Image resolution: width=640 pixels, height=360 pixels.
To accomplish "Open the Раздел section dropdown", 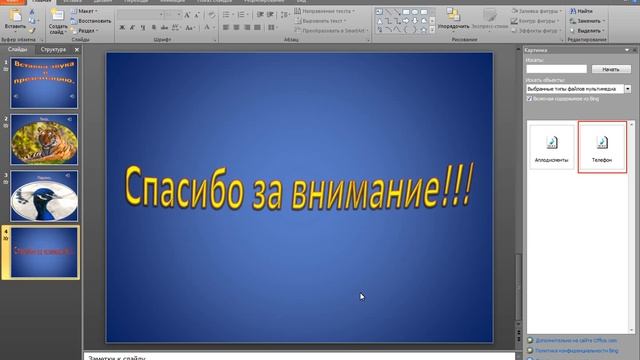I will click(x=84, y=31).
